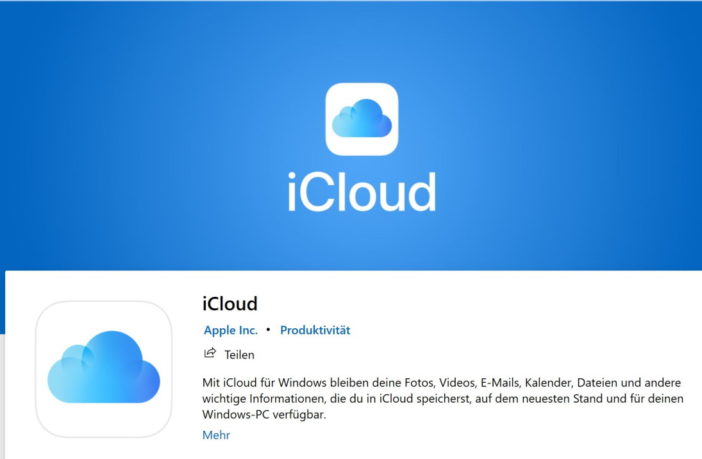Click the large iCloud app icon beside the title
This screenshot has width=702, height=459.
tap(104, 369)
